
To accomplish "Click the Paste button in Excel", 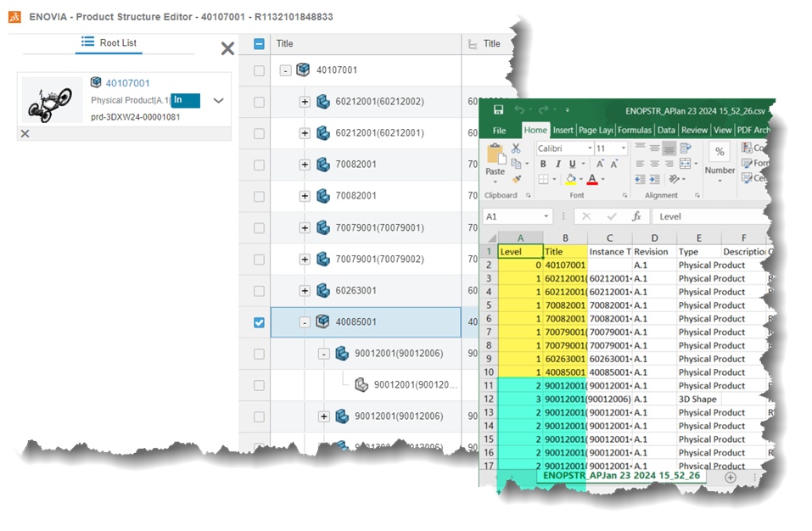I will coord(495,161).
